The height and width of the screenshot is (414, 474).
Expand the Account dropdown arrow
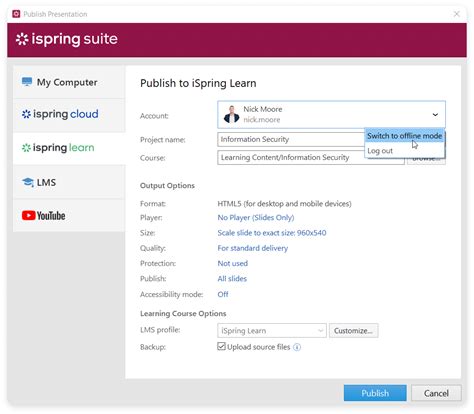(x=435, y=115)
